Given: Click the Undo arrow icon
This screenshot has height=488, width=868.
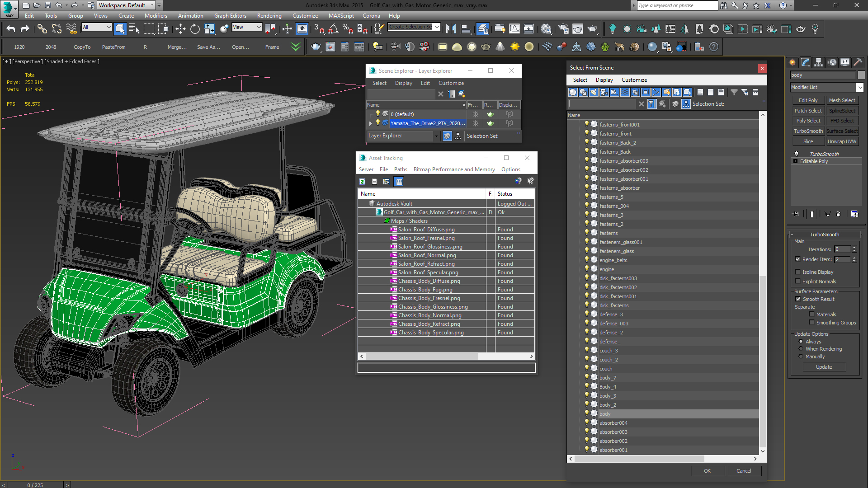Looking at the screenshot, I should click(11, 29).
